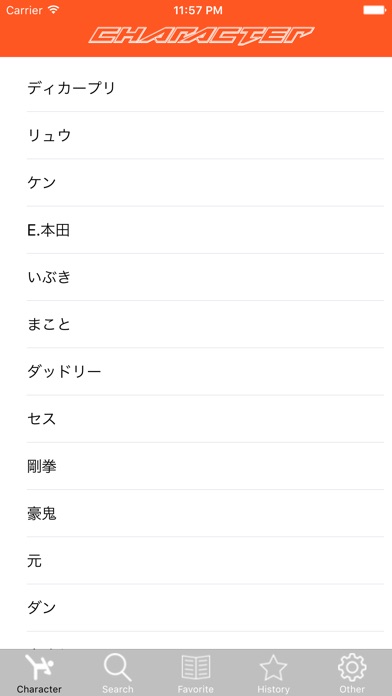
Task: Select リュウ from the character list
Action: tap(196, 135)
